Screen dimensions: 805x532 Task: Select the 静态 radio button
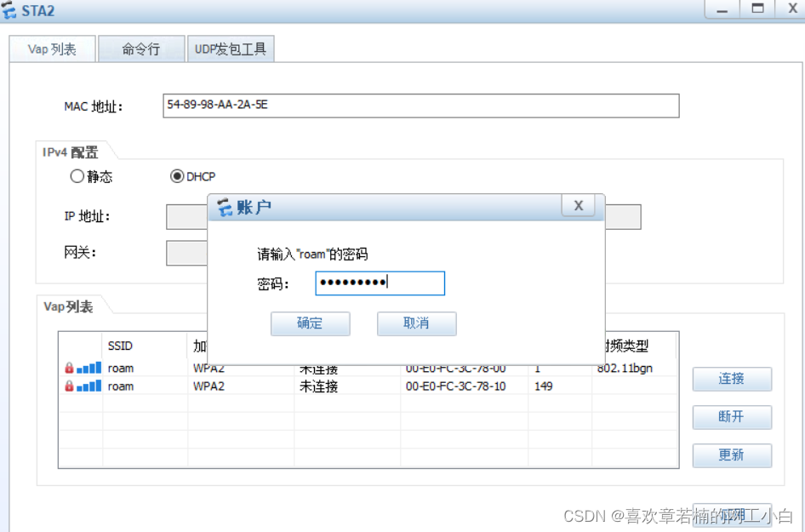click(x=77, y=176)
